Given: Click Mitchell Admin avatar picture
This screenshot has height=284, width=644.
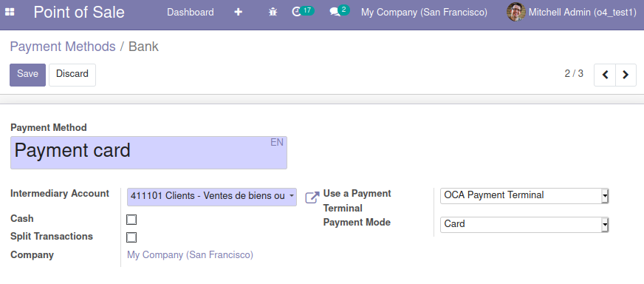Looking at the screenshot, I should 515,12.
